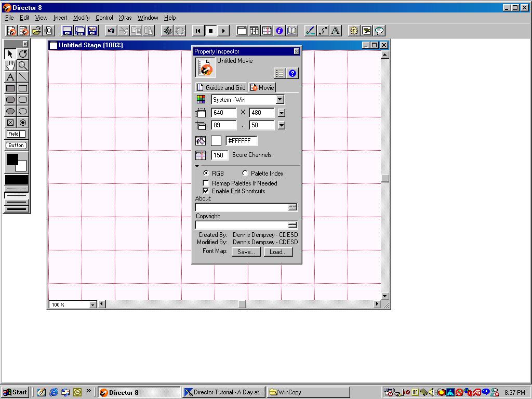
Task: Click the foreground black color chip
Action: coord(12,159)
